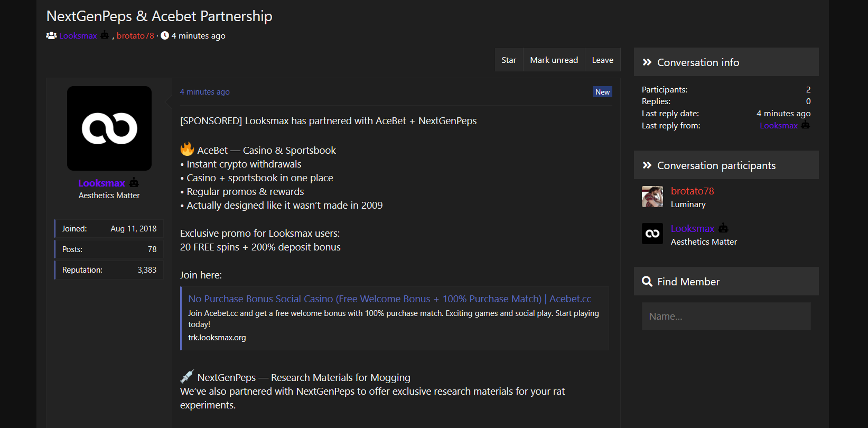The width and height of the screenshot is (868, 428).
Task: Click the Posts 78 stat row
Action: coord(109,249)
